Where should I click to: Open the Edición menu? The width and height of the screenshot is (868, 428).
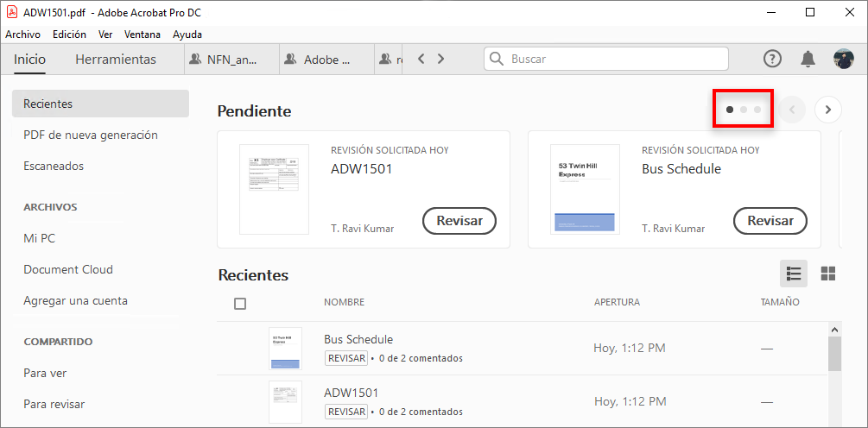(69, 35)
